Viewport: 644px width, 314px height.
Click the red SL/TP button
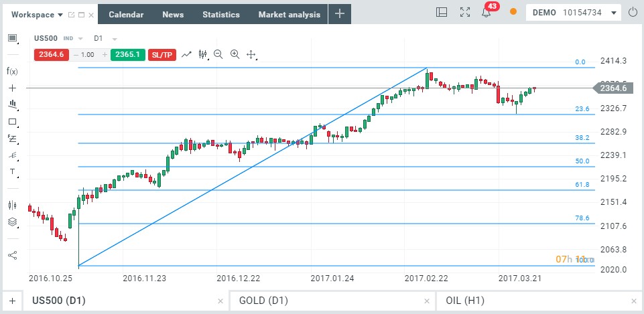click(162, 54)
